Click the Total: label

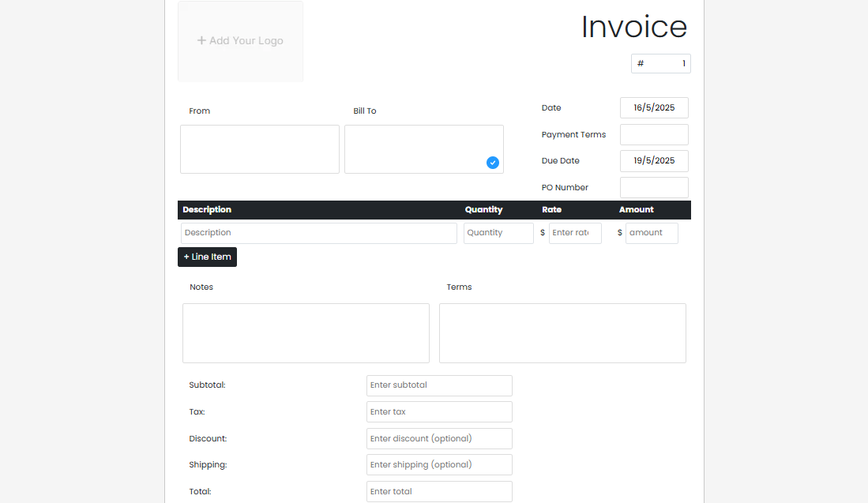(x=200, y=491)
